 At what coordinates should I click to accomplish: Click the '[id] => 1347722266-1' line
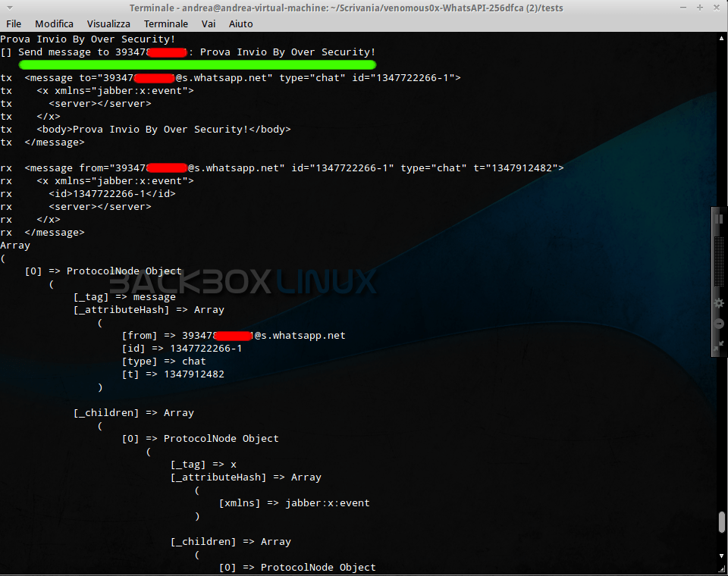pyautogui.click(x=181, y=348)
